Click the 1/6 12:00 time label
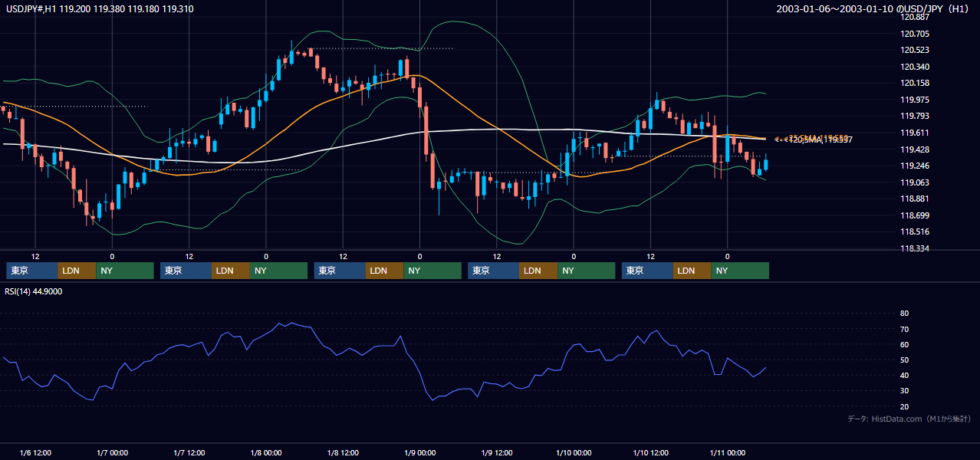 point(35,453)
